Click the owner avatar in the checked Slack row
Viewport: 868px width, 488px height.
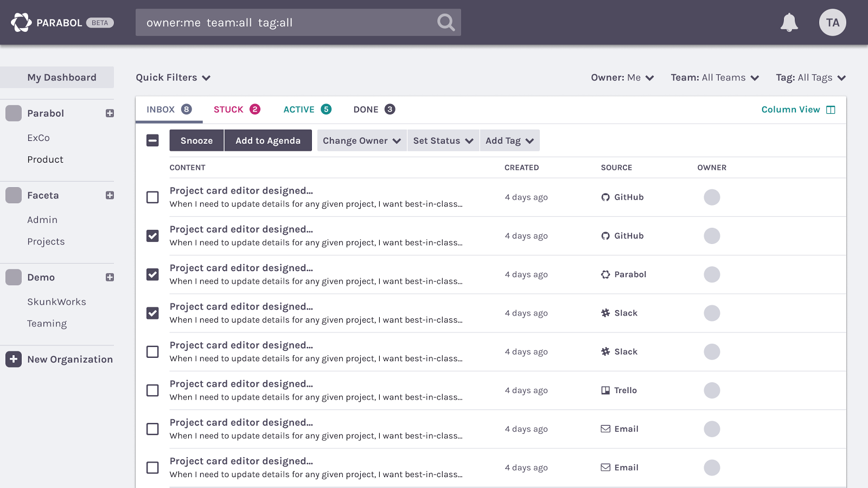click(x=712, y=313)
